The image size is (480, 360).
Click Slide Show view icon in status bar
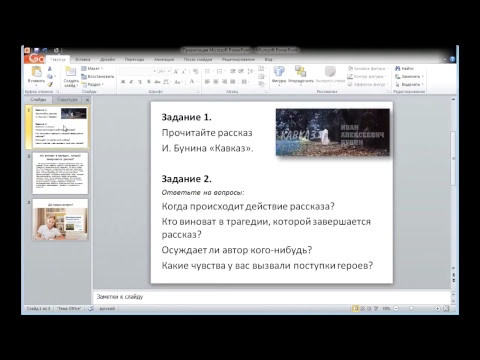[x=376, y=309]
